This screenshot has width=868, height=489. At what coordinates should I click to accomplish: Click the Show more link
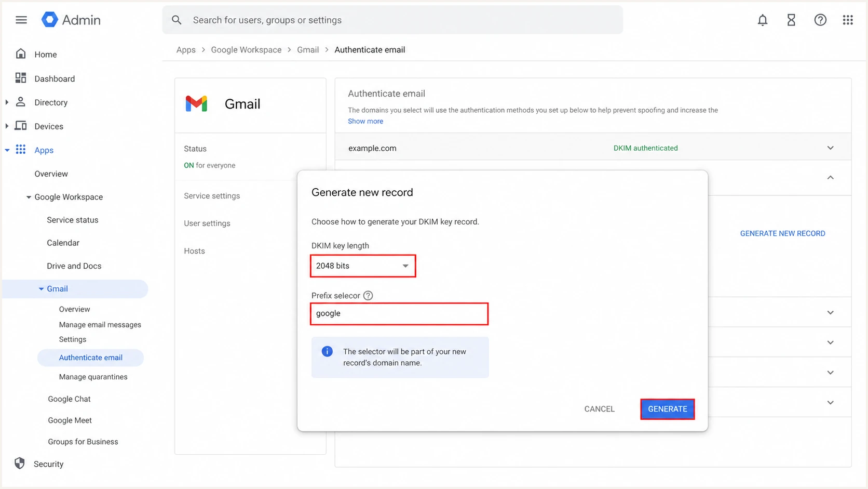tap(365, 121)
